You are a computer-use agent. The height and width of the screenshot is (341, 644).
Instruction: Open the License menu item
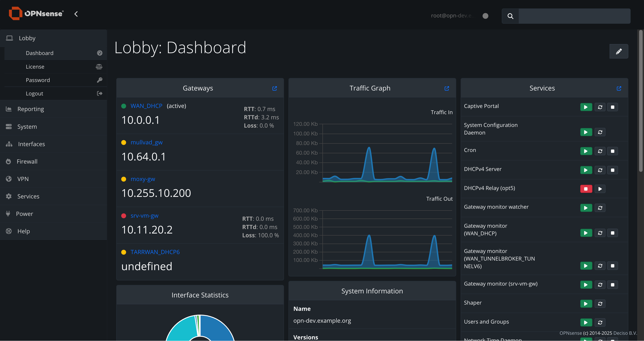pos(35,67)
